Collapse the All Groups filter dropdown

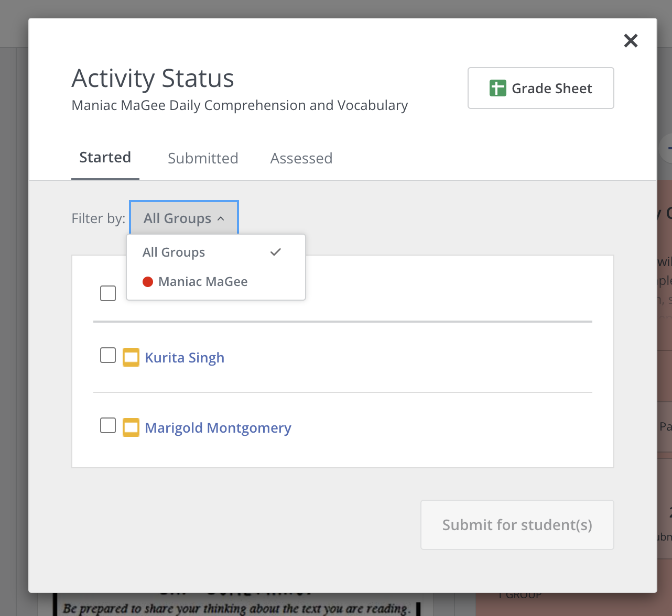tap(184, 218)
